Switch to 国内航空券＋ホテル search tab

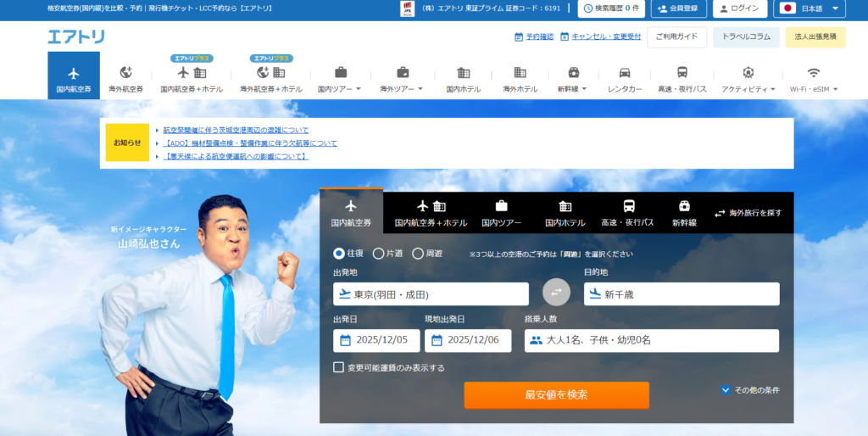coord(431,213)
